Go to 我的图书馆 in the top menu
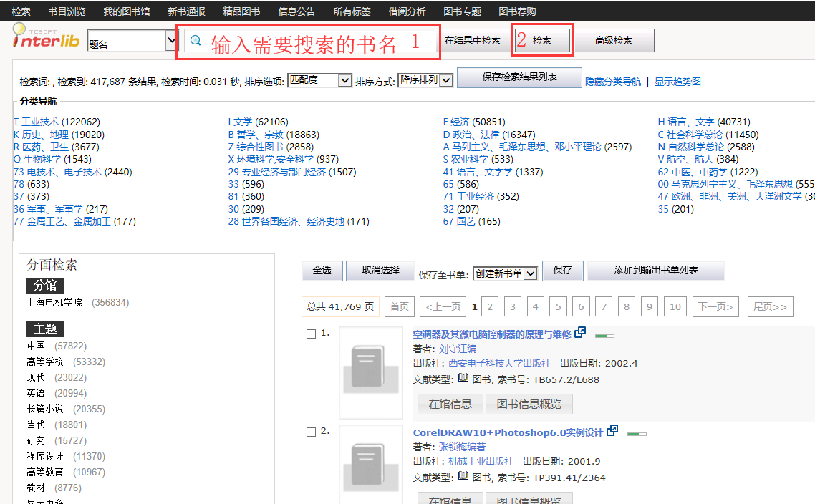Screen dimensions: 815x504 (126, 11)
